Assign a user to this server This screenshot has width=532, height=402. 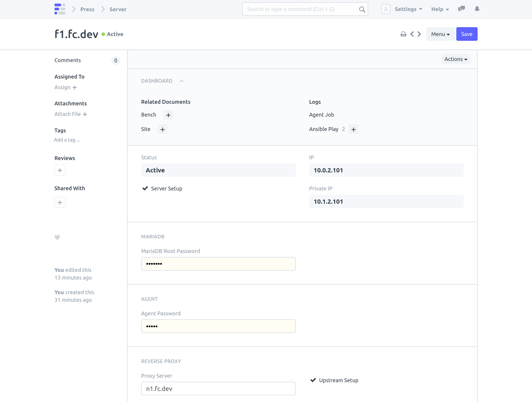(65, 87)
